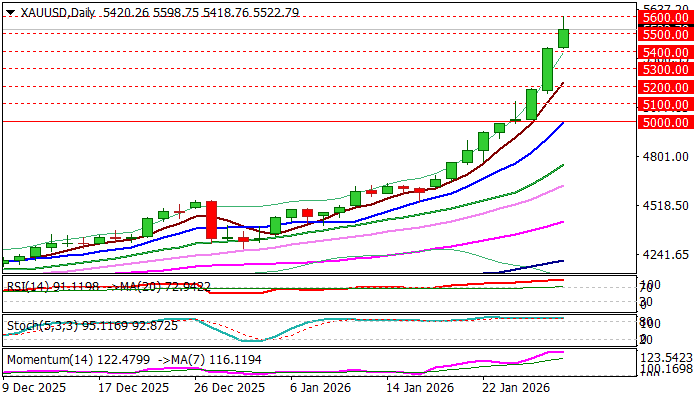Viewport: 700px width, 400px height.
Task: Click the 26 Dec 2025 date label
Action: click(229, 388)
